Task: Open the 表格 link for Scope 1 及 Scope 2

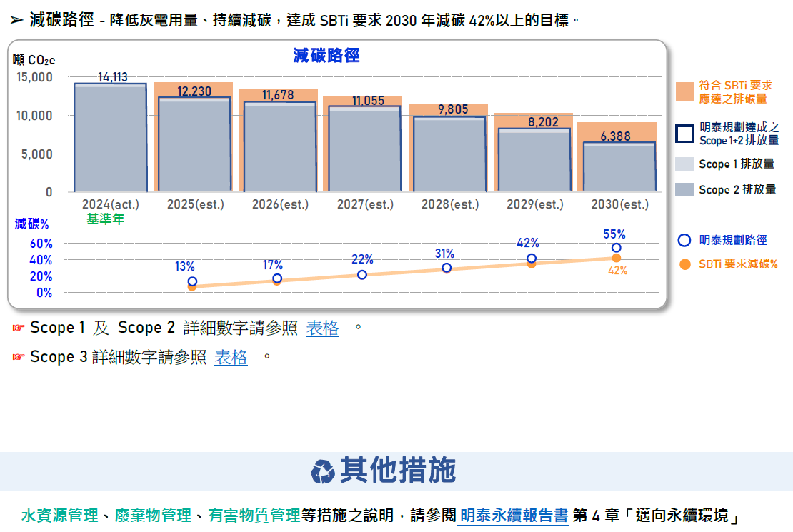Action: click(x=322, y=328)
